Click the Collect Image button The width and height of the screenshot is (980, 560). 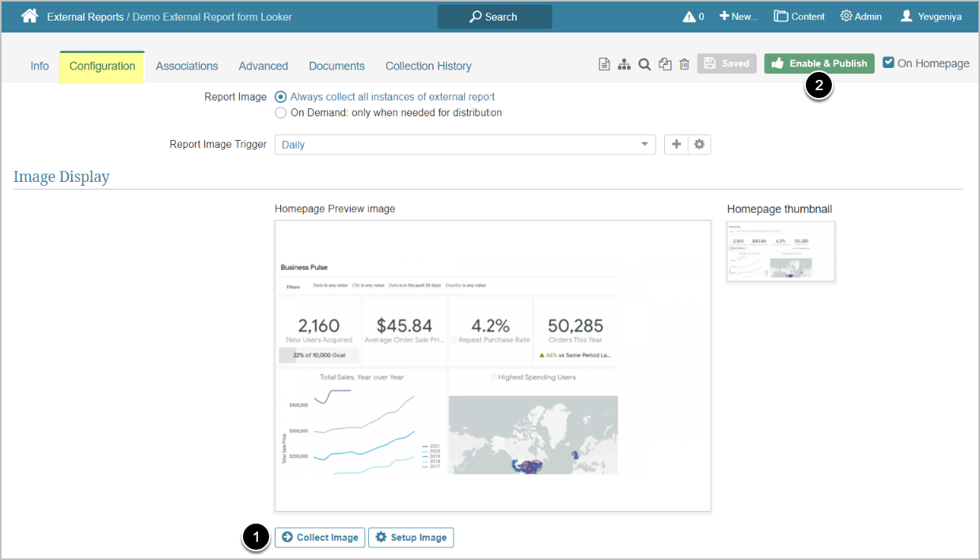(x=320, y=537)
